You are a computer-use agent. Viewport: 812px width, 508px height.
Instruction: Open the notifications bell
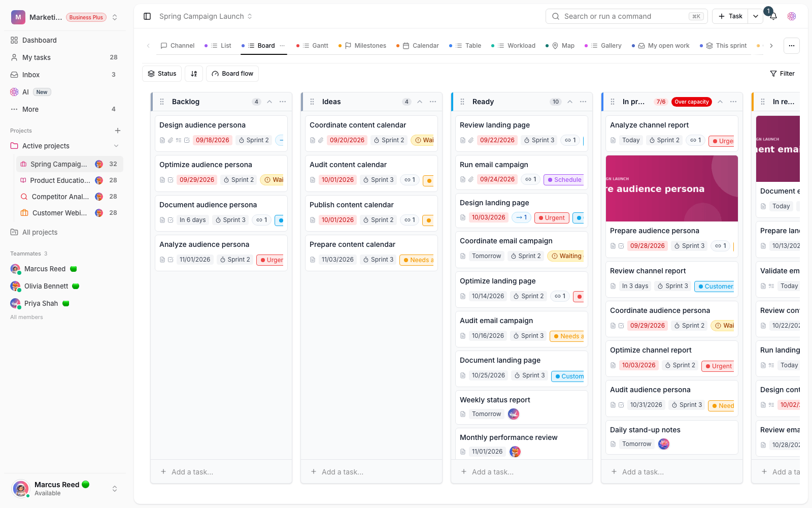773,16
